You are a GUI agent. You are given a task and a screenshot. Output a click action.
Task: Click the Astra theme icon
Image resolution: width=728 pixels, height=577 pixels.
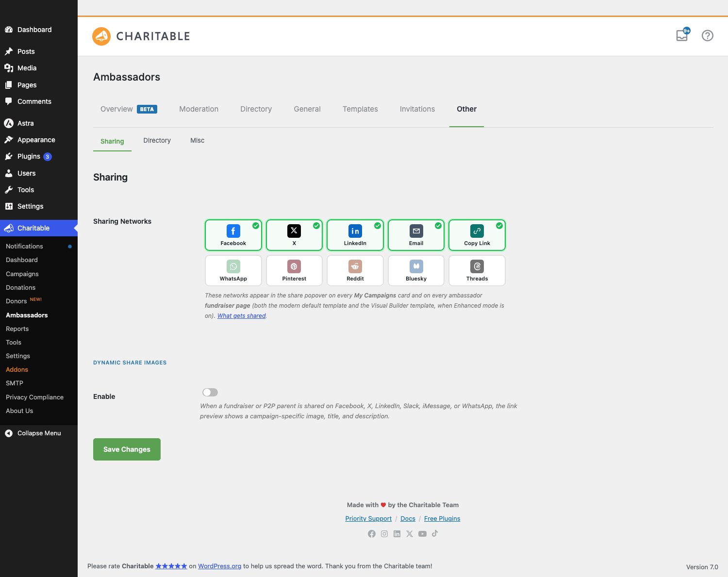(x=9, y=123)
